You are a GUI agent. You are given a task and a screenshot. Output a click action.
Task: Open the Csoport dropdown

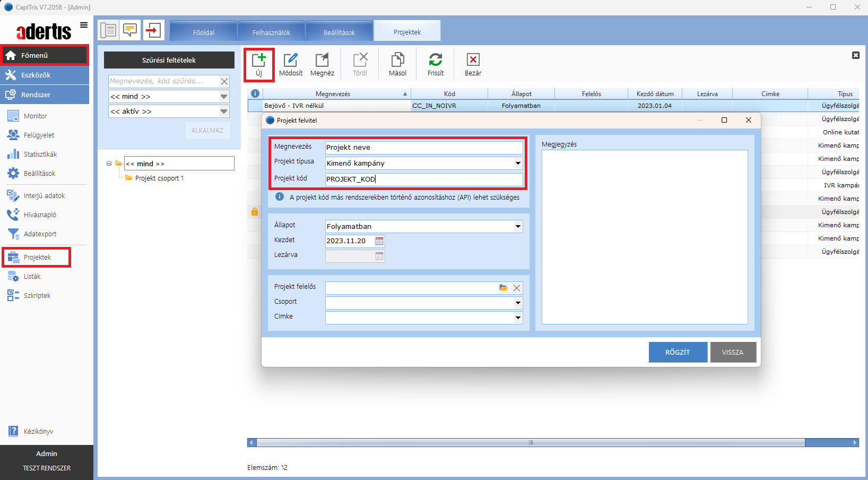[x=518, y=303]
